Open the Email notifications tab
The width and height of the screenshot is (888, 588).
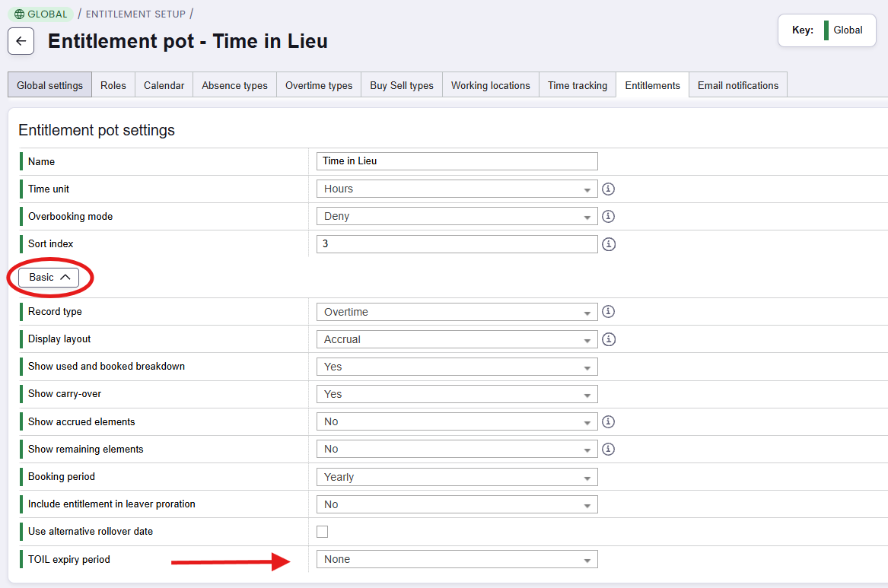[737, 85]
